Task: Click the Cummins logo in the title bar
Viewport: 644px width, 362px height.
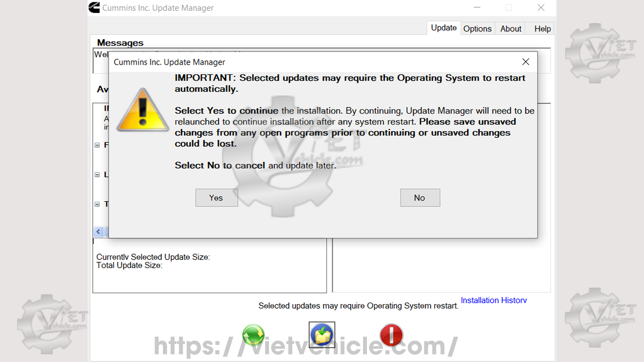Action: coord(94,7)
